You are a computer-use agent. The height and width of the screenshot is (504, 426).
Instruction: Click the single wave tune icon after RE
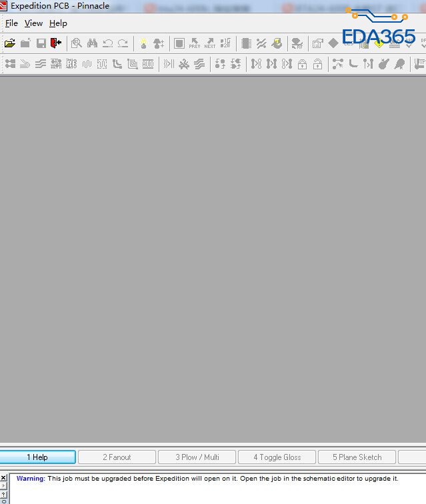pyautogui.click(x=87, y=64)
